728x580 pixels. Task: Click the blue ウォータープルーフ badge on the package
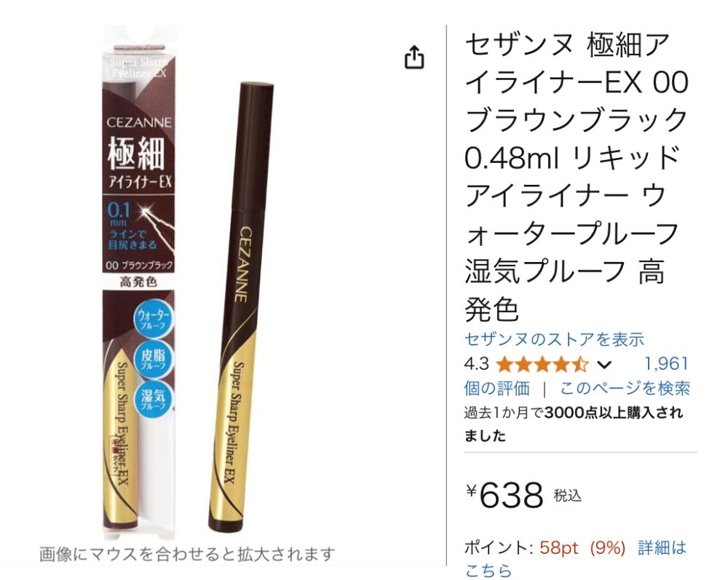click(x=153, y=319)
